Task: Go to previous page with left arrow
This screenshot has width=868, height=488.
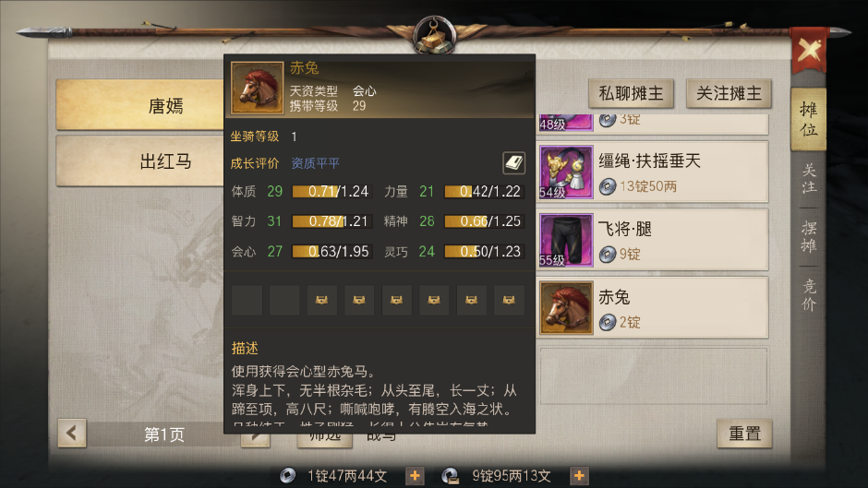Action: click(x=72, y=433)
